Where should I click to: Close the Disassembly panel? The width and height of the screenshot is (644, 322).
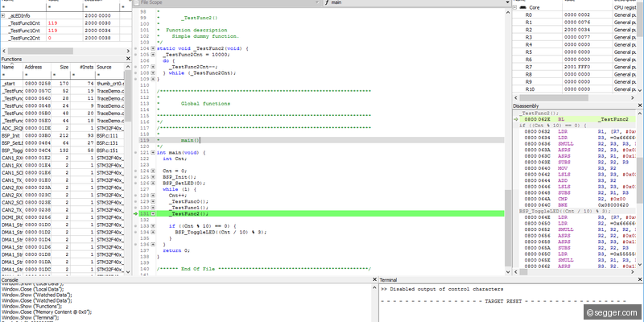click(639, 105)
